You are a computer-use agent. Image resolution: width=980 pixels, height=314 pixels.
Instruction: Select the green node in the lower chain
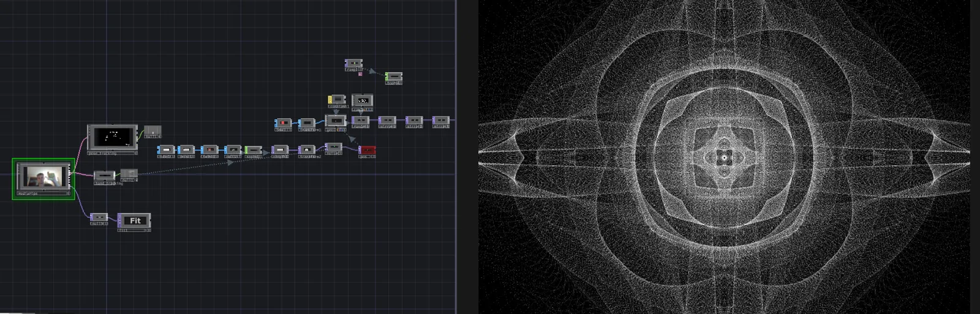tap(253, 151)
